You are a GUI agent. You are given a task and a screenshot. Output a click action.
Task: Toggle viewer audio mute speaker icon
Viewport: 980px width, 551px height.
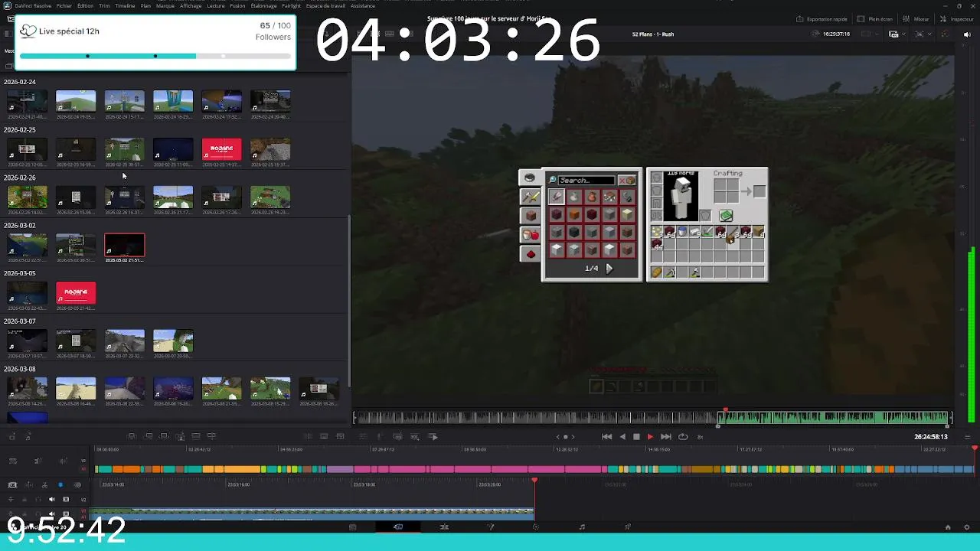(968, 34)
